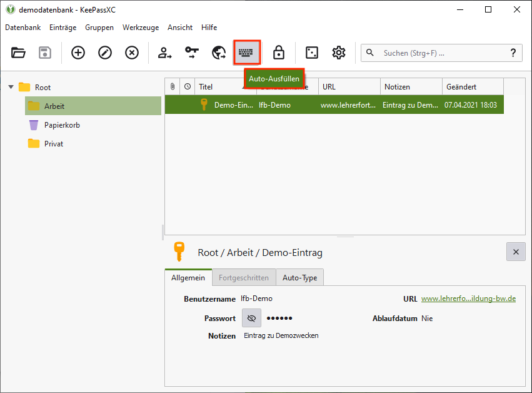Open the password generator dice icon

(311, 53)
